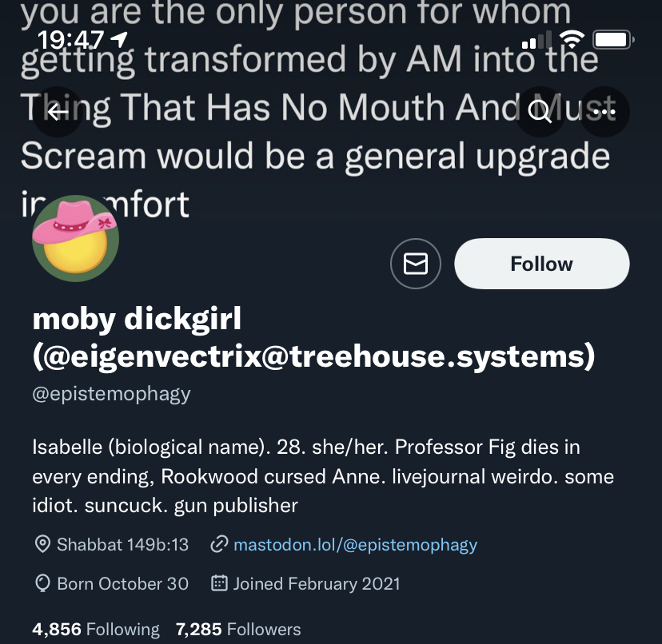Open the cowboy hat emoji profile picture
The height and width of the screenshot is (644, 662).
pyautogui.click(x=76, y=238)
